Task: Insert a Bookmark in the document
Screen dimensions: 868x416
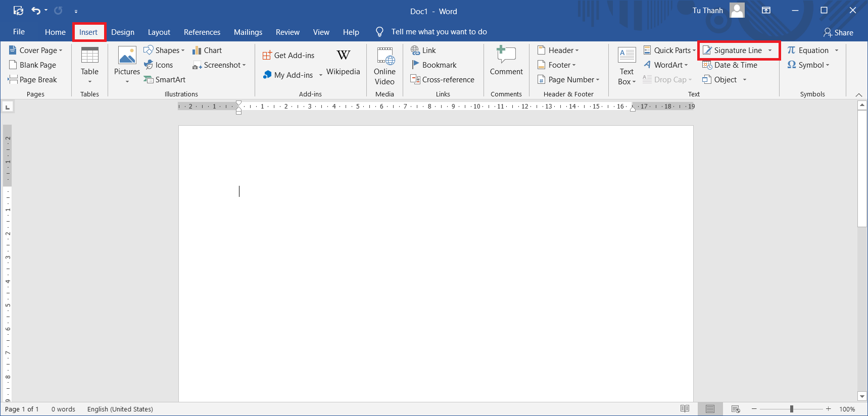Action: [x=434, y=65]
